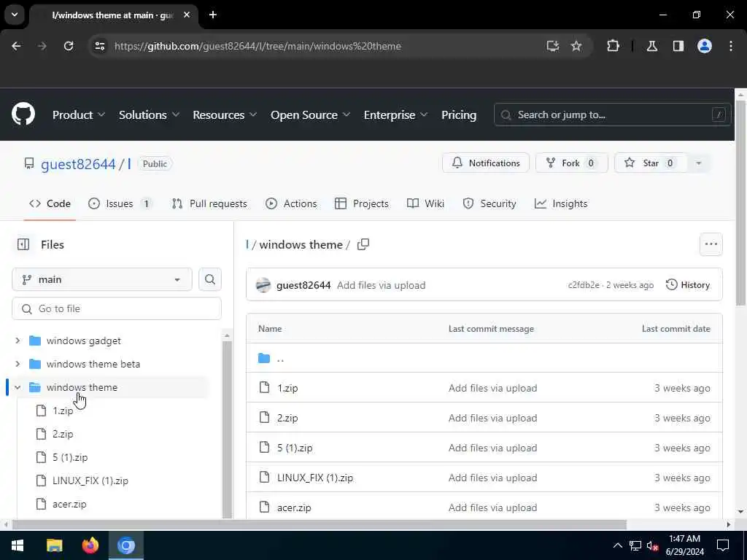Switch to the Insights tab
Image resolution: width=747 pixels, height=560 pixels.
point(561,204)
